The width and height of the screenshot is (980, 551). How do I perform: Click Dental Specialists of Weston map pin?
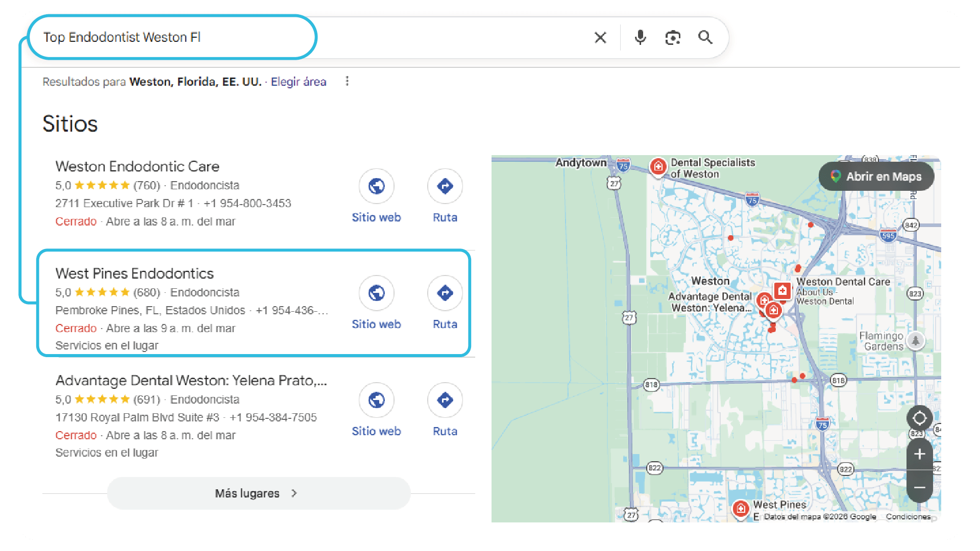coord(658,166)
